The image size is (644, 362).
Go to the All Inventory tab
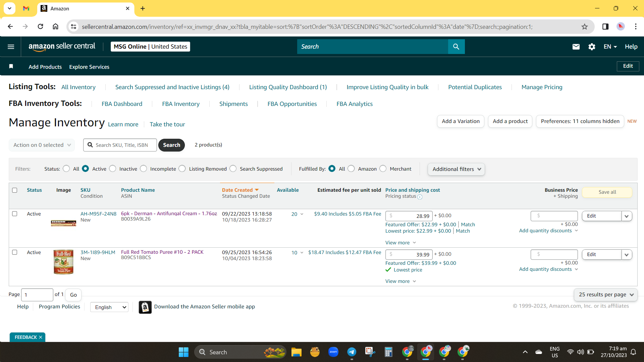pos(78,87)
